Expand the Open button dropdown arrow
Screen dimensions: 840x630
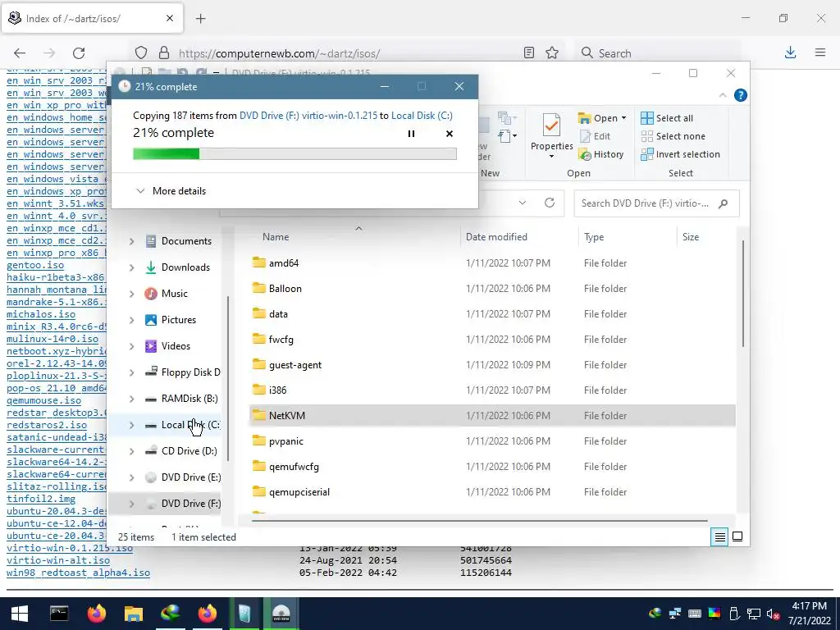coord(623,118)
